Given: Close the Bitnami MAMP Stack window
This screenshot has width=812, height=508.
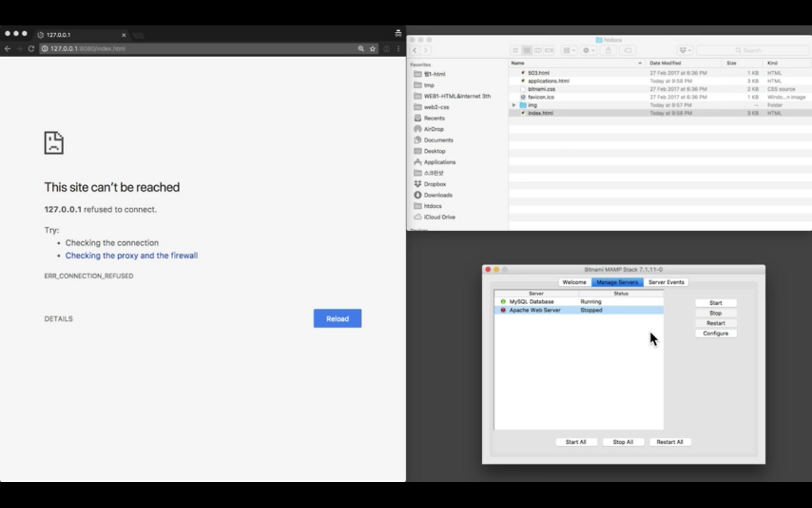Looking at the screenshot, I should 488,269.
